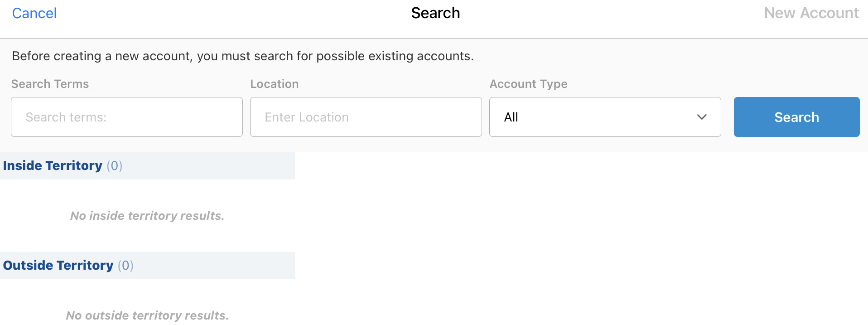The image size is (868, 325).
Task: Click the "Location" field label
Action: (274, 84)
